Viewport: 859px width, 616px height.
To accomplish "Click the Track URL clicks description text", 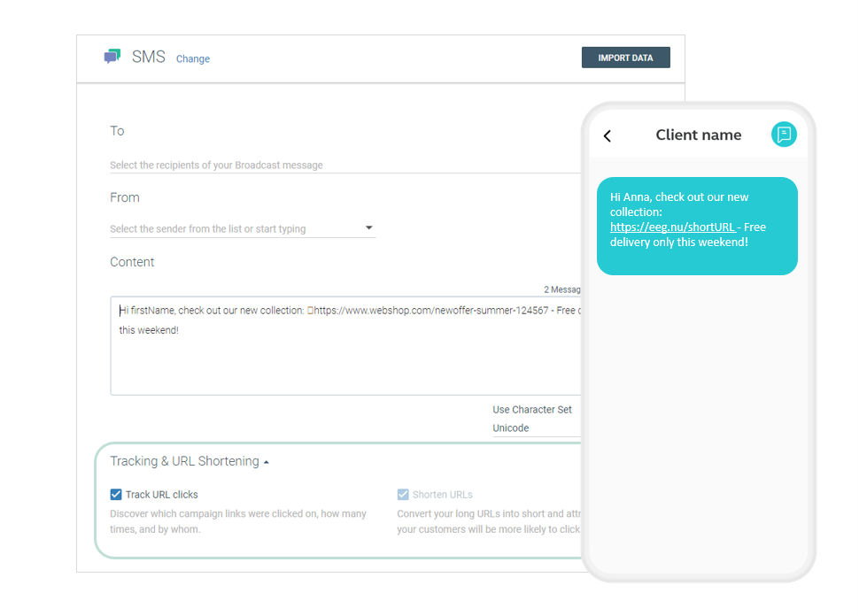I will (237, 521).
